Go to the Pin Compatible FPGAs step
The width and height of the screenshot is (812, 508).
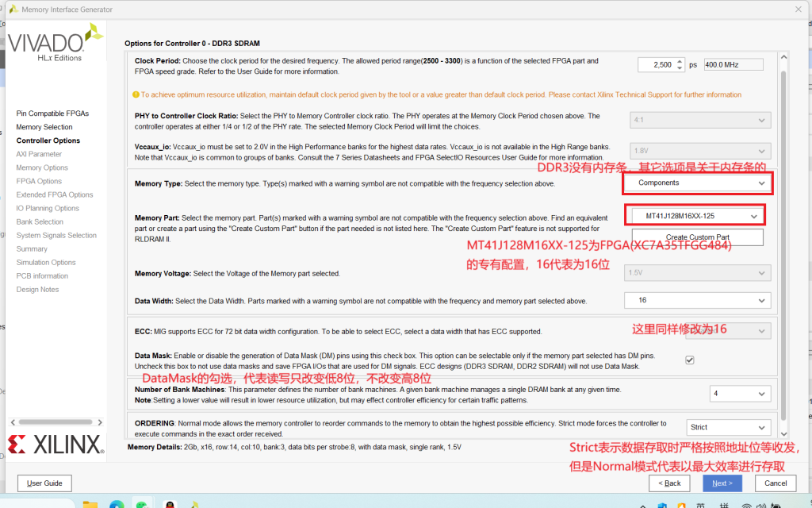point(52,114)
